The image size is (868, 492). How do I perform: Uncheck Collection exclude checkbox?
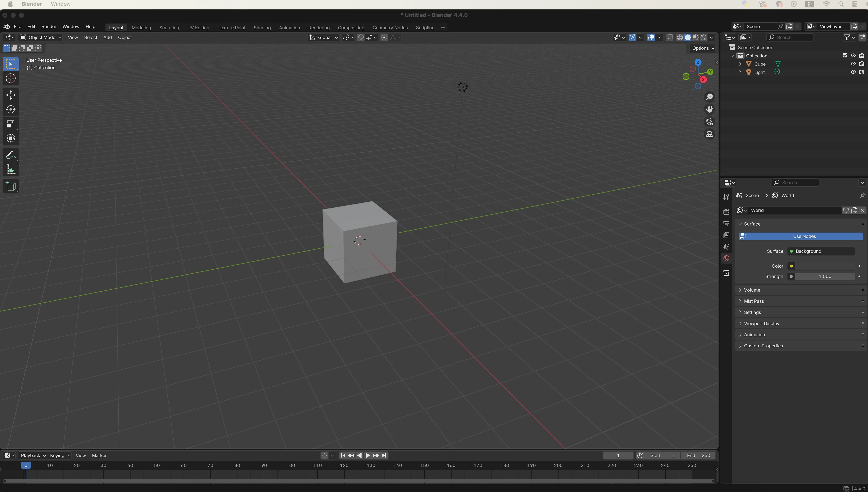coord(845,55)
